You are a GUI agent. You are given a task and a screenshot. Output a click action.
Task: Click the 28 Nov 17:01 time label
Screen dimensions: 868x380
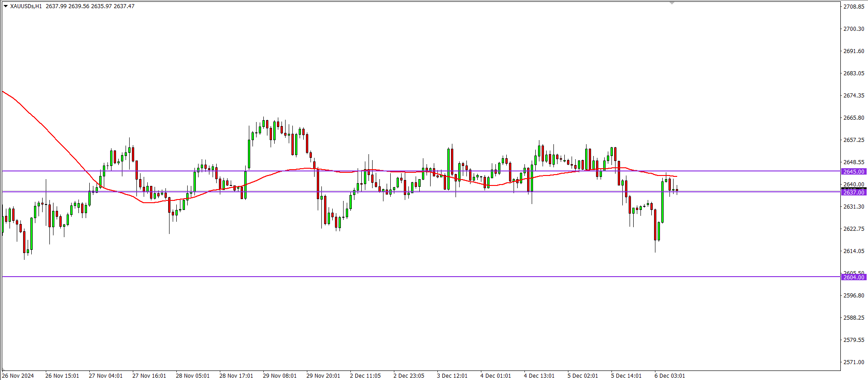236,375
